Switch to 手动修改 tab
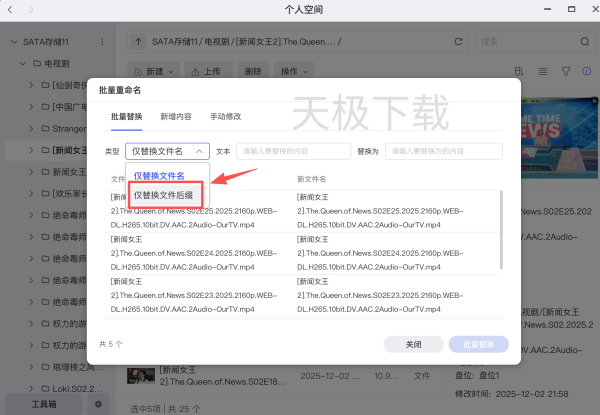 click(225, 116)
